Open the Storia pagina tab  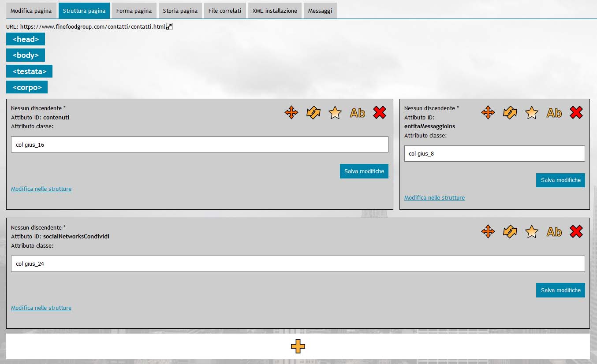pyautogui.click(x=180, y=11)
